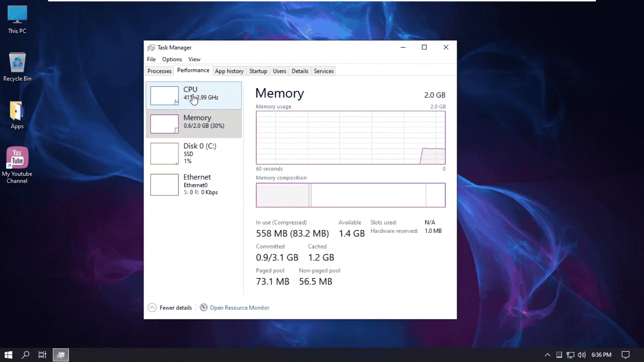The image size is (644, 362).
Task: Open the Options menu
Action: tap(172, 59)
